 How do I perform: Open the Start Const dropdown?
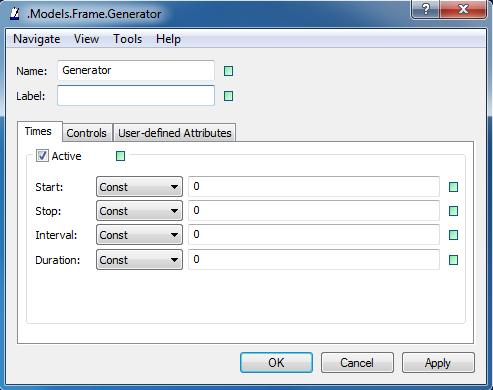[139, 187]
